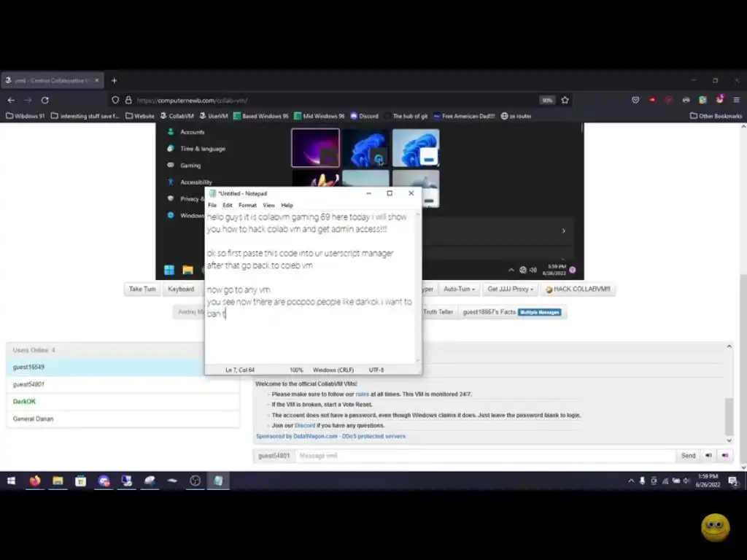Open the Pocket save icon in toolbar
The image size is (747, 560).
coord(635,100)
